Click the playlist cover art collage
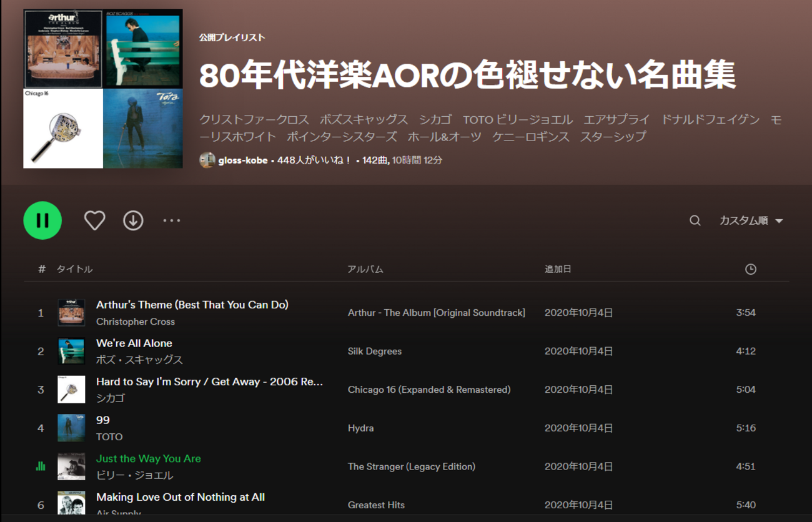 (x=103, y=89)
